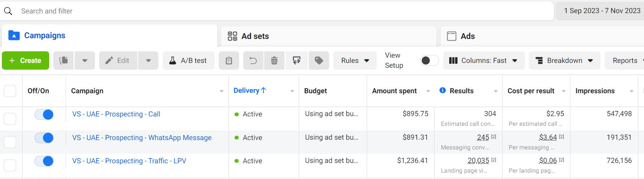
Task: Click the tag label icon
Action: pos(319,61)
